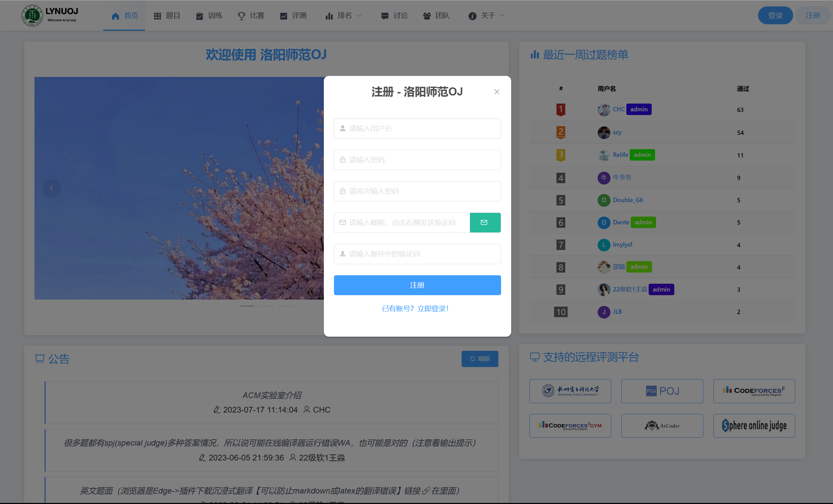Click the Codeforces remote judge logo
This screenshot has height=504, width=833.
coord(754,391)
